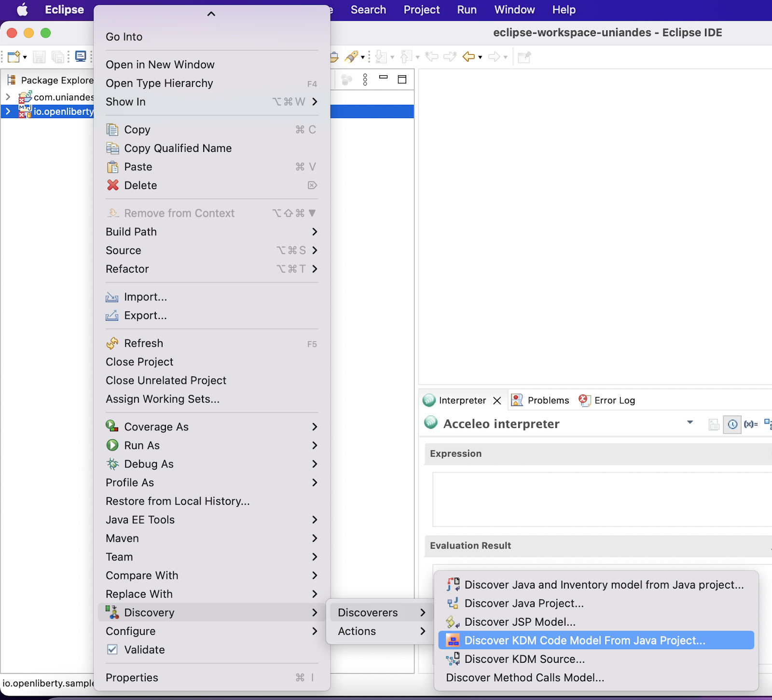This screenshot has height=700, width=772.
Task: Click the Expression section header
Action: (x=598, y=454)
